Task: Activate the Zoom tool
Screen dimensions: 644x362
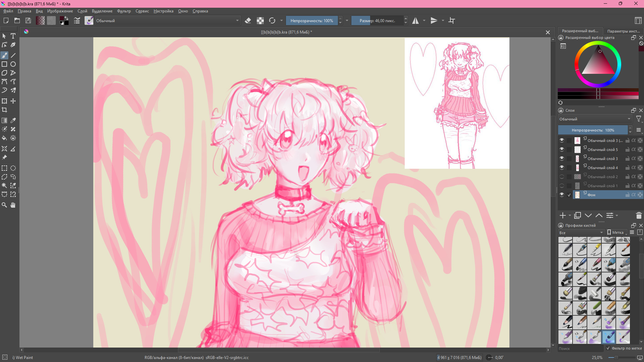Action: coord(4,205)
